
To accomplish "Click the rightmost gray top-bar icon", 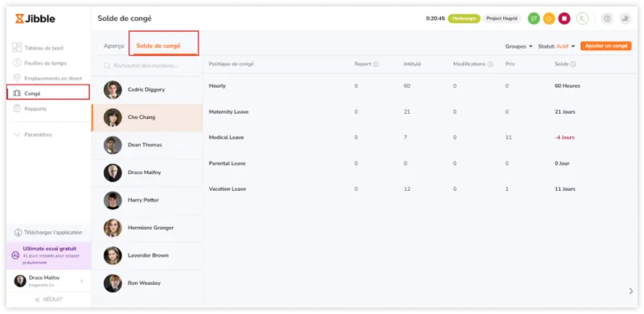I will click(625, 18).
